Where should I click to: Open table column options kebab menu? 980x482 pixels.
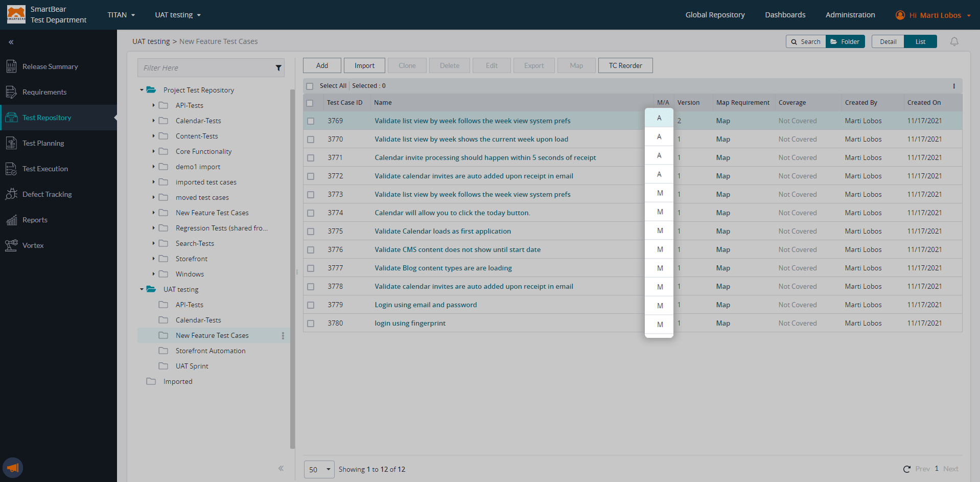point(953,86)
